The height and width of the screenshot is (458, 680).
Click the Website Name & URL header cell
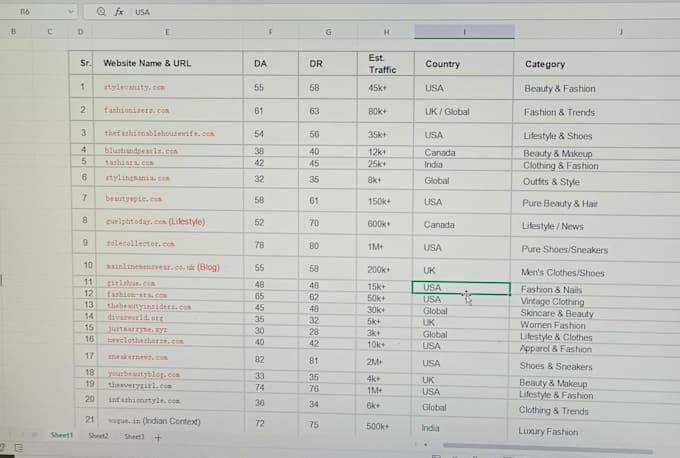168,63
